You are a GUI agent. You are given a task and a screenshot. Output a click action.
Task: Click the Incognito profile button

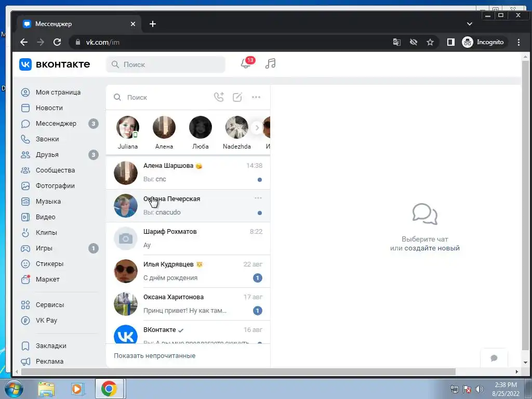tap(484, 42)
